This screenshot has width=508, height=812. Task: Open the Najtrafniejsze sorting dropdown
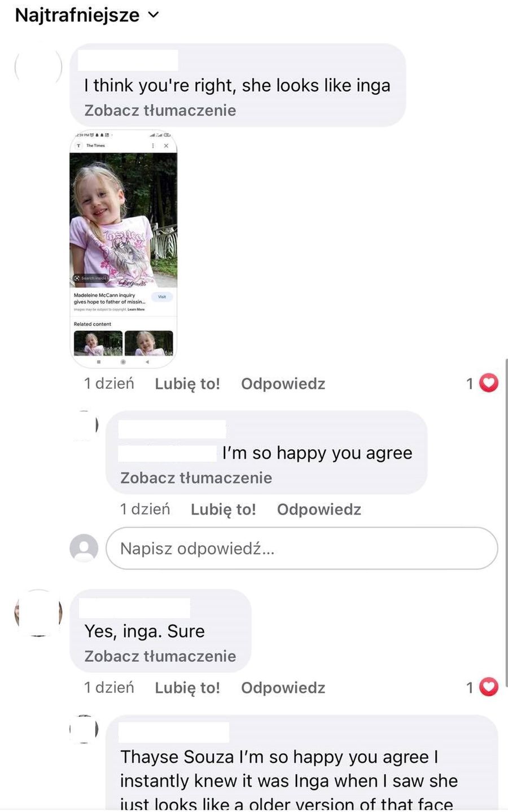pyautogui.click(x=87, y=15)
